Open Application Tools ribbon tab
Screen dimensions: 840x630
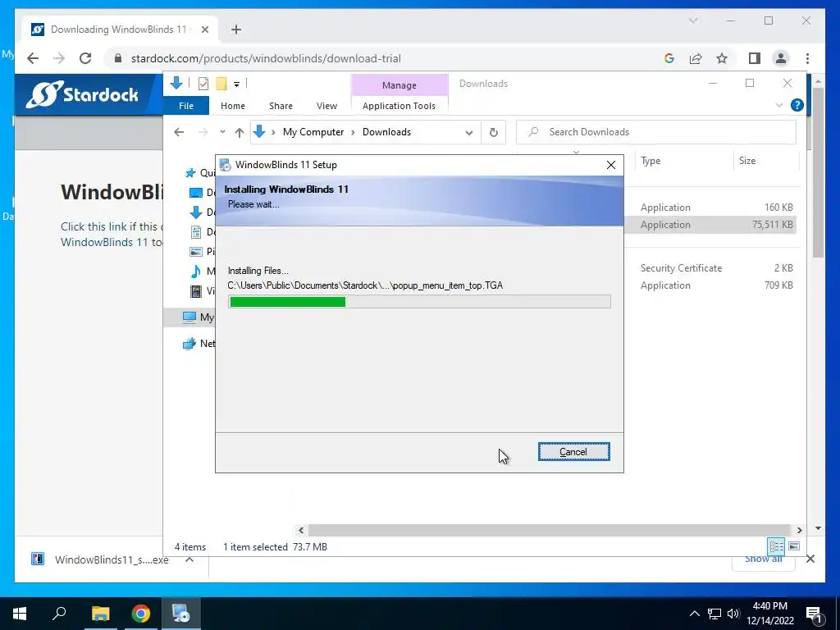[399, 106]
